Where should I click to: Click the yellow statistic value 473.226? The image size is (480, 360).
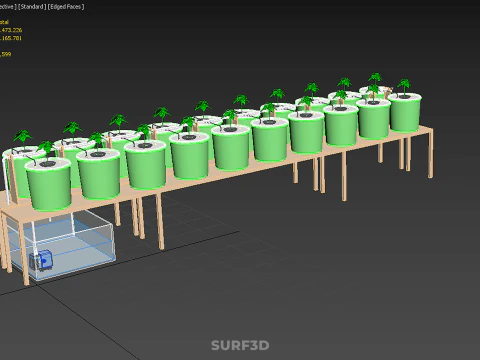[x=11, y=30]
